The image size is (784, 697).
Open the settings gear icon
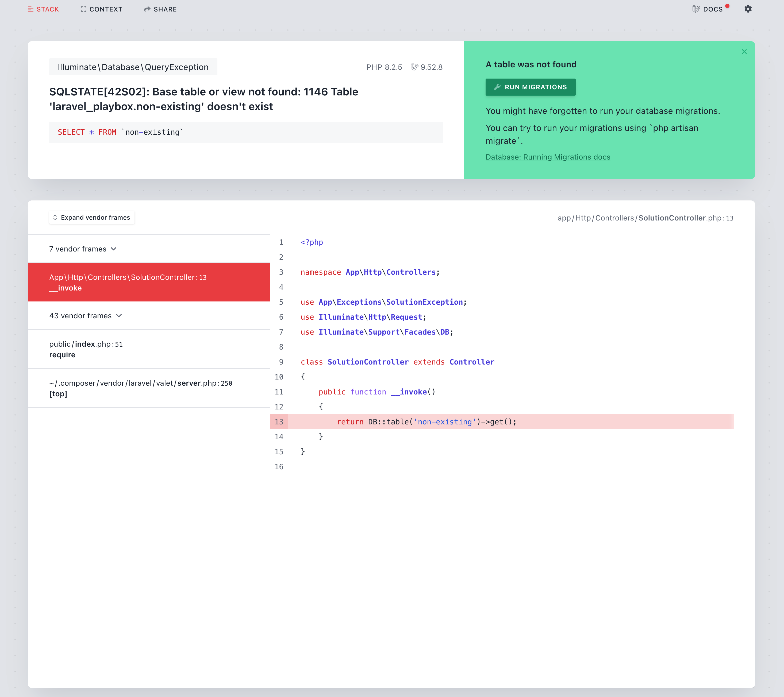point(748,9)
